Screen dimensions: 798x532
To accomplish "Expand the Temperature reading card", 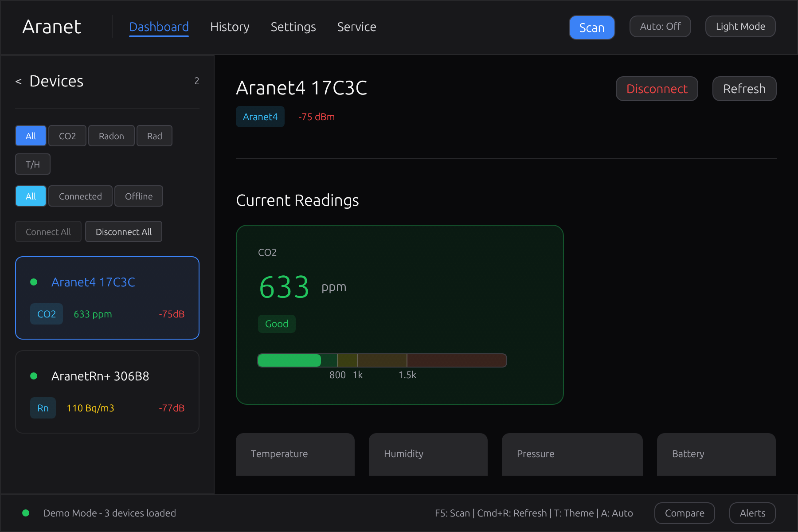I will 295,454.
